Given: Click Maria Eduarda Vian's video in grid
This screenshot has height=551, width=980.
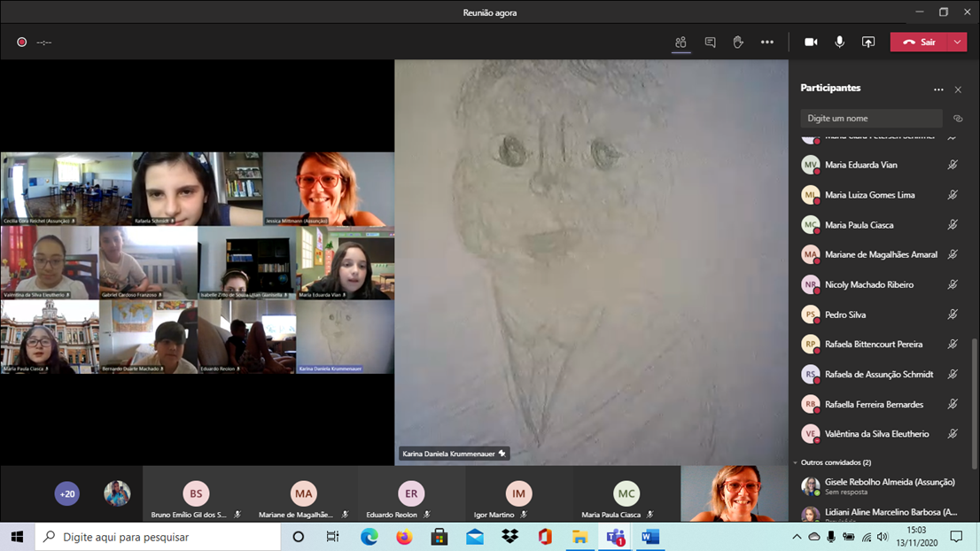Looking at the screenshot, I should pyautogui.click(x=345, y=263).
